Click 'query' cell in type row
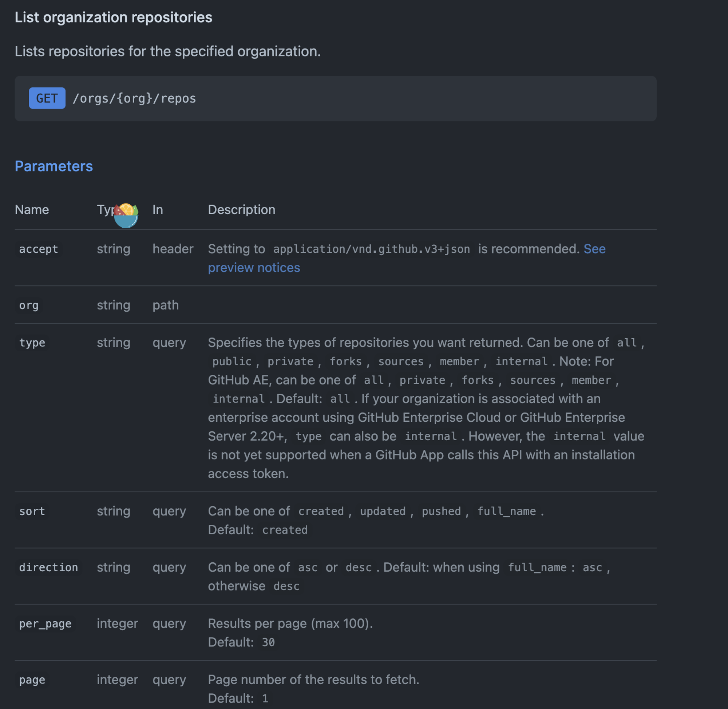This screenshot has height=709, width=728. (169, 343)
